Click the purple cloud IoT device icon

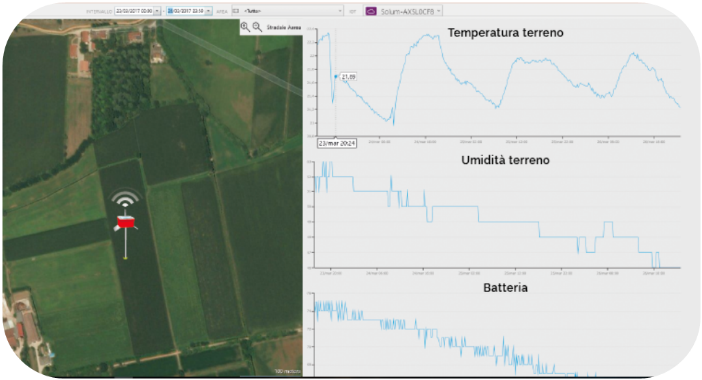tap(371, 11)
